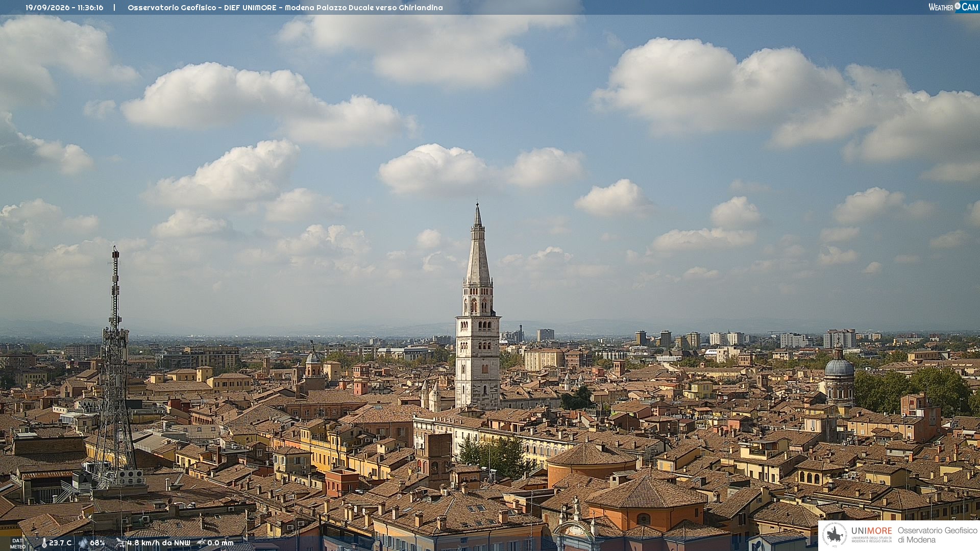This screenshot has height=551, width=980.
Task: Click the anemometer wind speed icon
Action: pos(121,543)
